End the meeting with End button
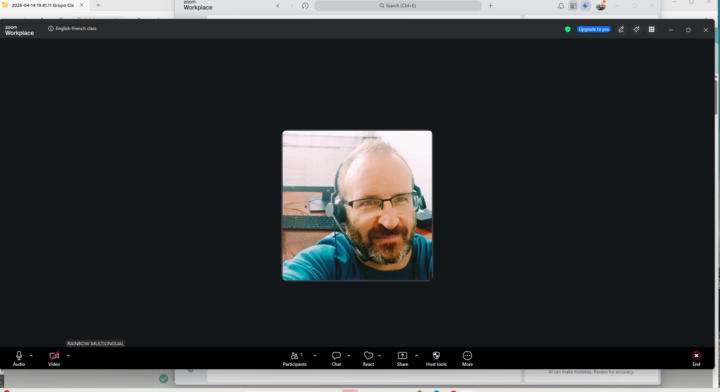Image resolution: width=720 pixels, height=392 pixels. point(696,358)
